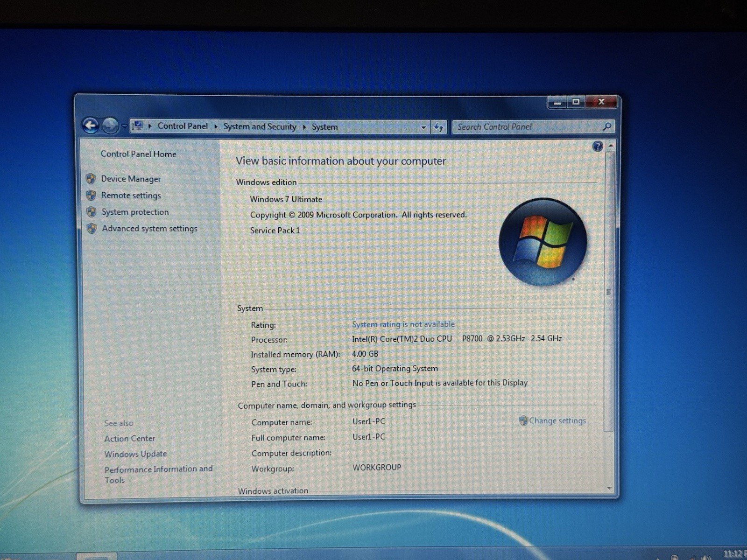Screen dimensions: 747x560
Task: Minimize the System window
Action: click(557, 102)
